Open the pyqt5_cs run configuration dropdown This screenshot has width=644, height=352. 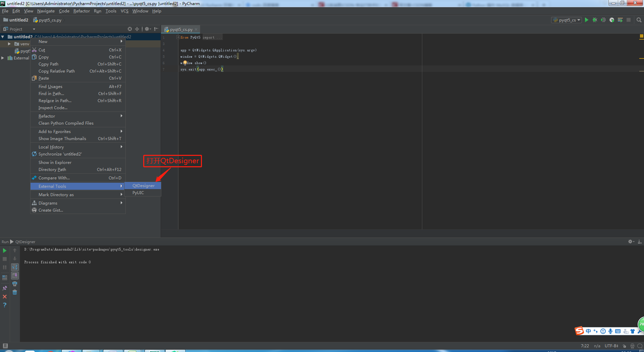click(567, 20)
